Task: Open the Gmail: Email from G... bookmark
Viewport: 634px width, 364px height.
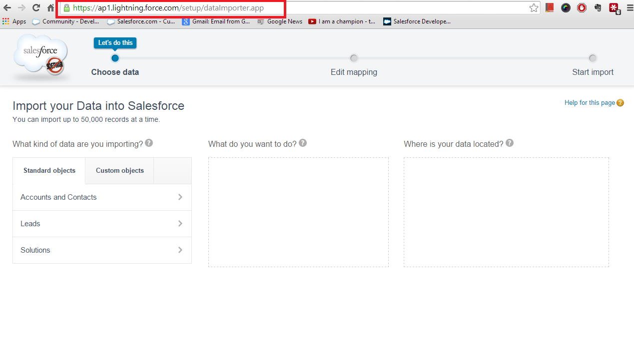Action: (x=216, y=21)
